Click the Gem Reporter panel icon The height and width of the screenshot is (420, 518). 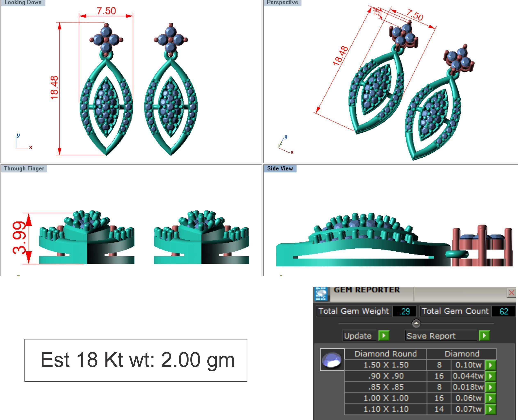point(321,293)
